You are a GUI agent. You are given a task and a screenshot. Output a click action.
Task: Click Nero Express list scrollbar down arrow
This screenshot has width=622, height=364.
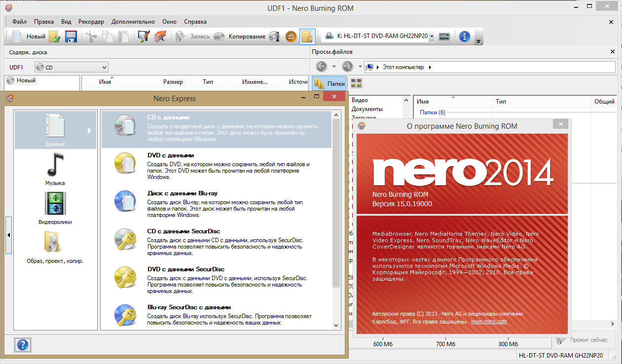tap(337, 326)
